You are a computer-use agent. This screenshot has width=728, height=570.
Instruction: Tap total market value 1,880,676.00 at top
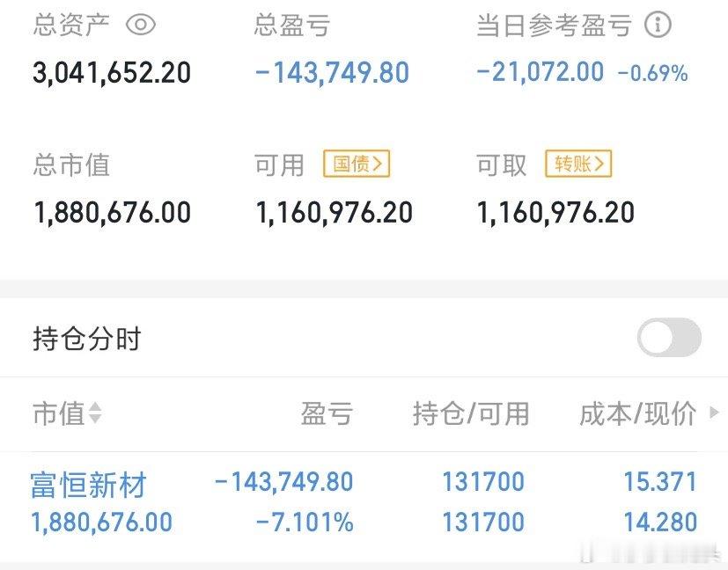(112, 212)
